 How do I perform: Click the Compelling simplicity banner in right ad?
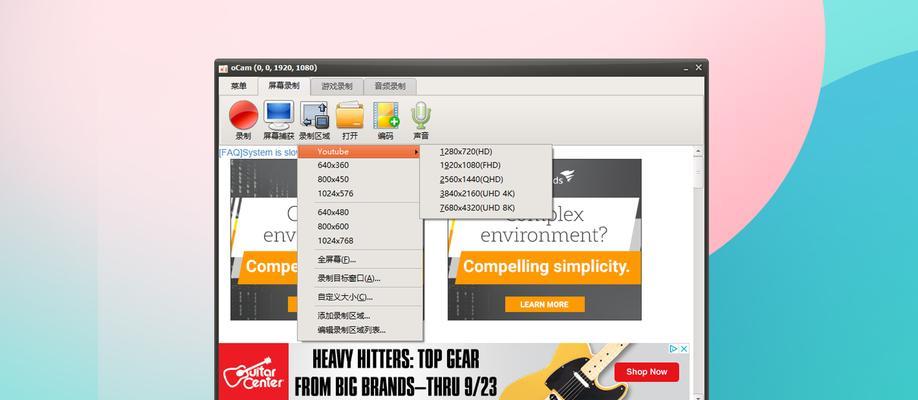(x=546, y=268)
